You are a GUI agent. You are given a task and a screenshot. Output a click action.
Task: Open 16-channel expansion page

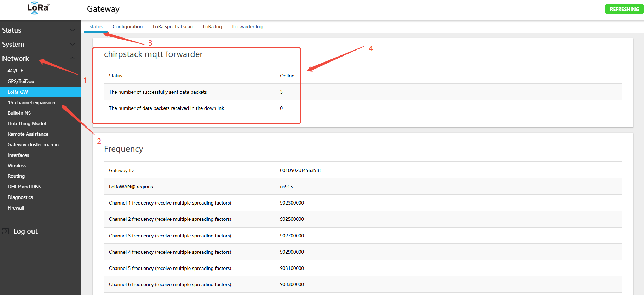coord(31,102)
